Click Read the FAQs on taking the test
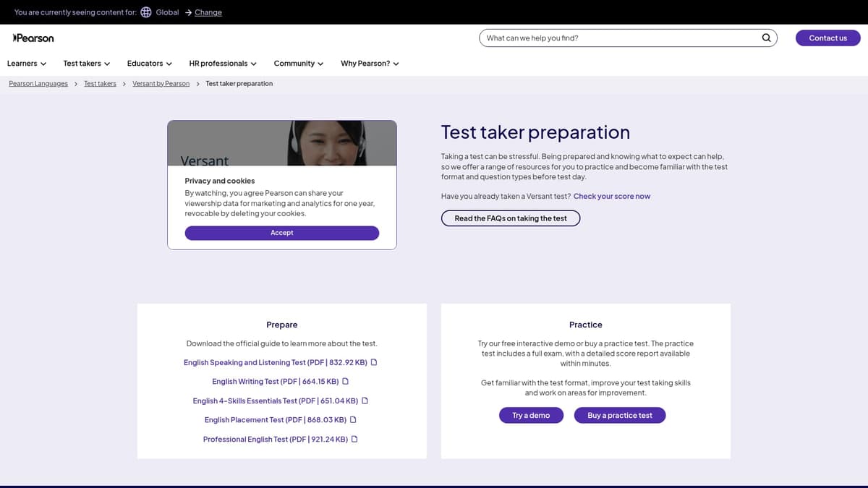 tap(511, 218)
